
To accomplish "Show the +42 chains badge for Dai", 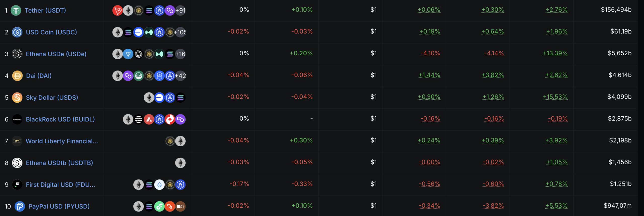I will [180, 76].
